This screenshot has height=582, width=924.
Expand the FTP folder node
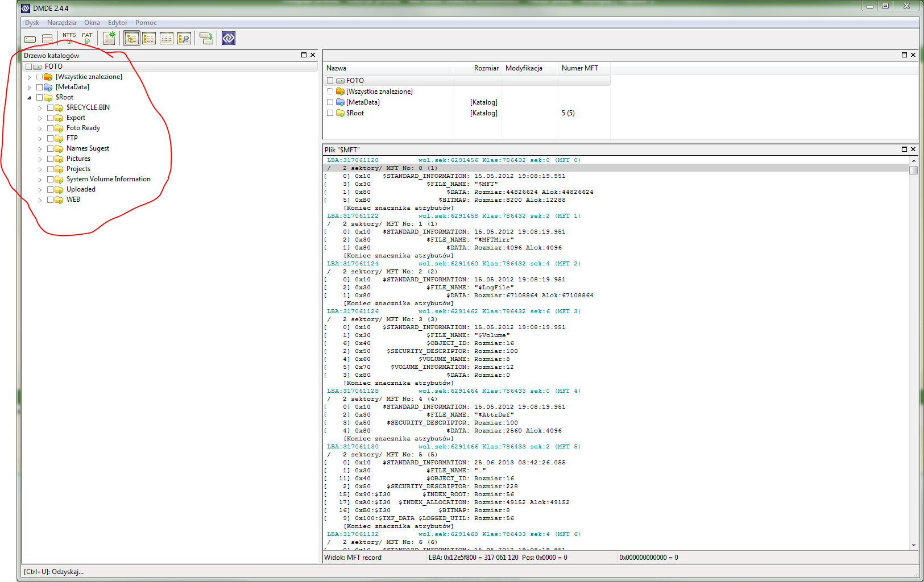click(x=40, y=139)
